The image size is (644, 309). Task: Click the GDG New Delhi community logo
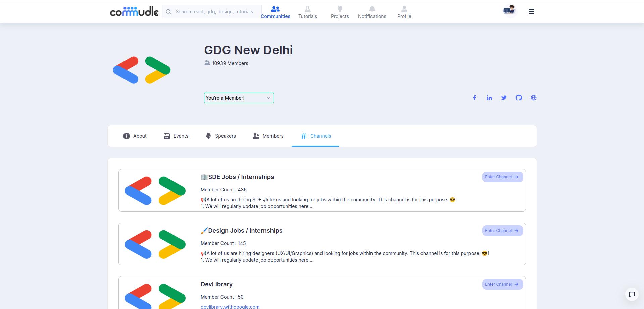(142, 70)
